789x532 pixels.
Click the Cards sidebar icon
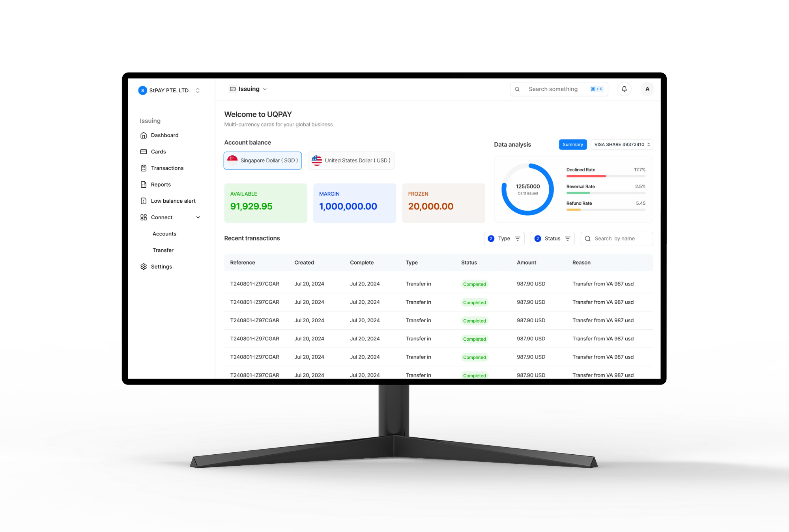pyautogui.click(x=144, y=152)
